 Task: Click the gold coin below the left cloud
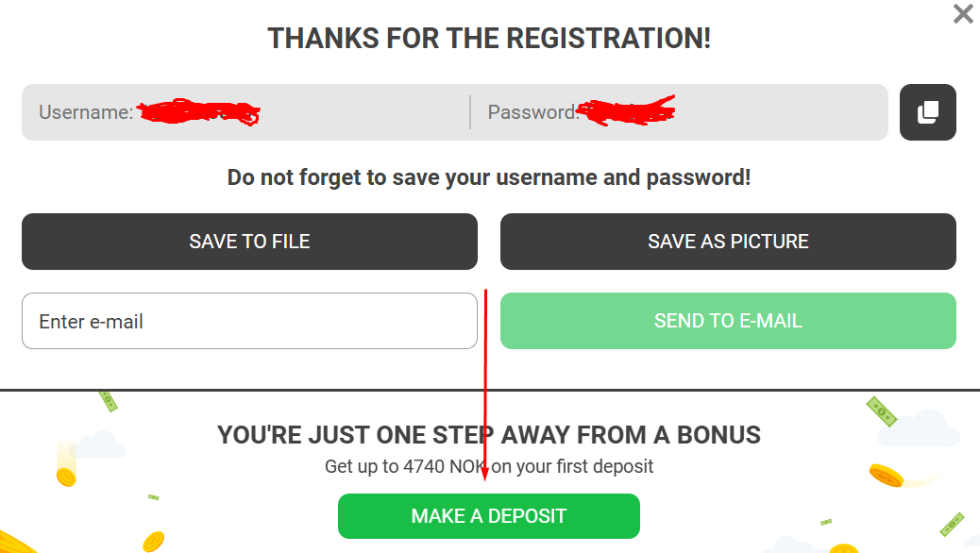[x=66, y=477]
